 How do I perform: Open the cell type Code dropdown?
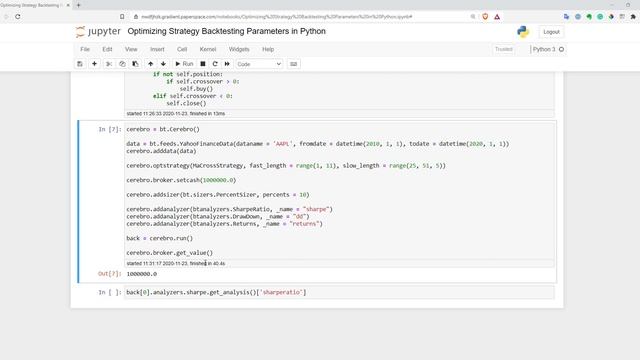pos(259,64)
